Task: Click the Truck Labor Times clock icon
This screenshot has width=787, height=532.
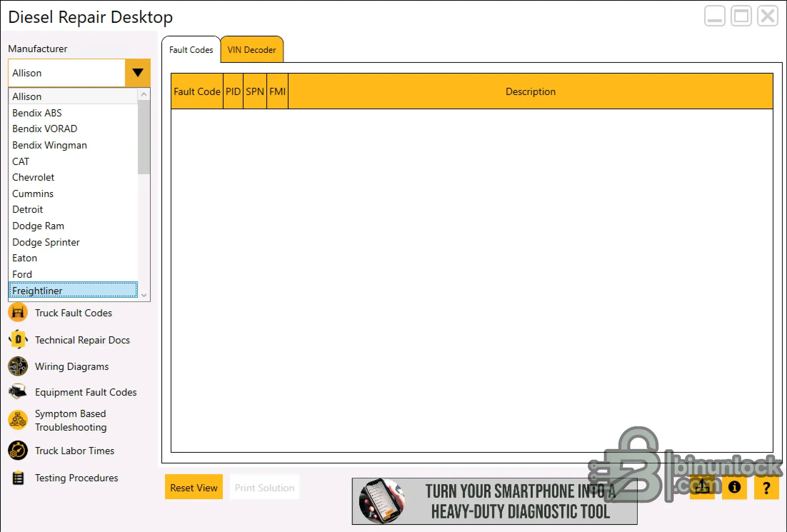Action: [18, 451]
